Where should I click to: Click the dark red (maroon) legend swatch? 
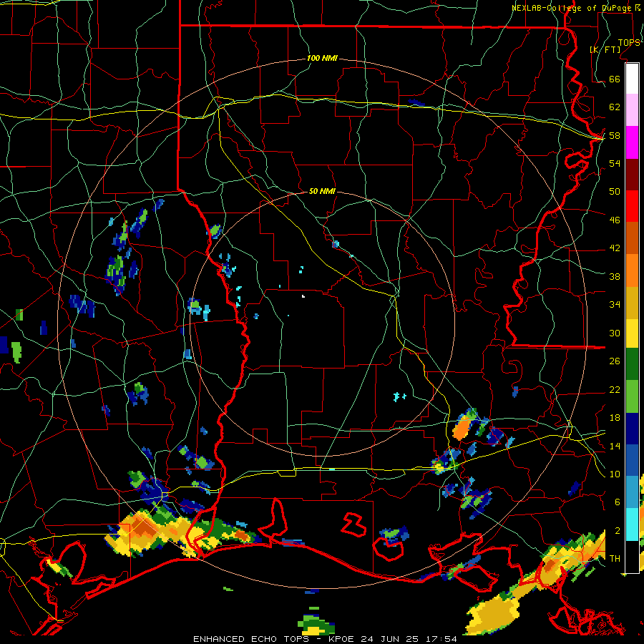632,174
